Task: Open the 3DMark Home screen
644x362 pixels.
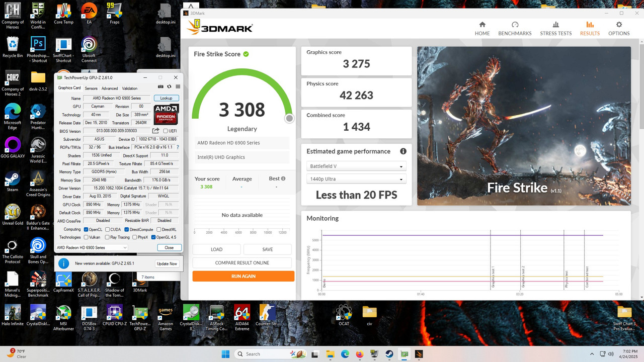Action: pyautogui.click(x=481, y=28)
